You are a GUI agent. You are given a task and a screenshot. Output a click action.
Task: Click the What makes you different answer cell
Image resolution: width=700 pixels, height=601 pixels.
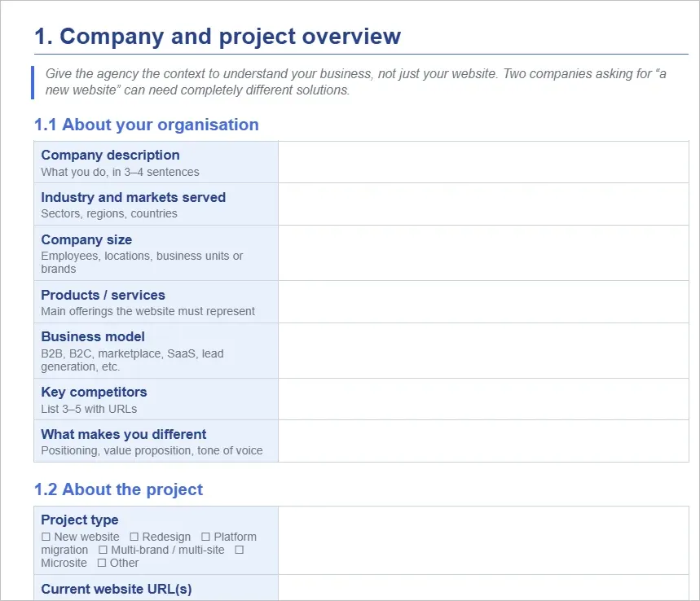click(x=483, y=441)
